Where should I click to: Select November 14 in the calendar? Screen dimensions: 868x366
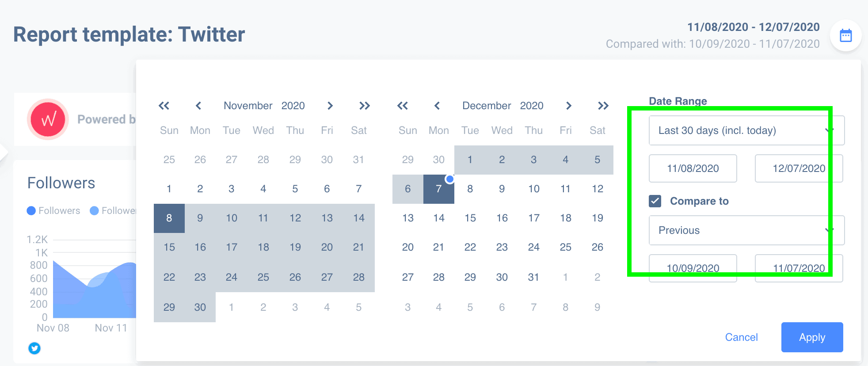click(359, 218)
